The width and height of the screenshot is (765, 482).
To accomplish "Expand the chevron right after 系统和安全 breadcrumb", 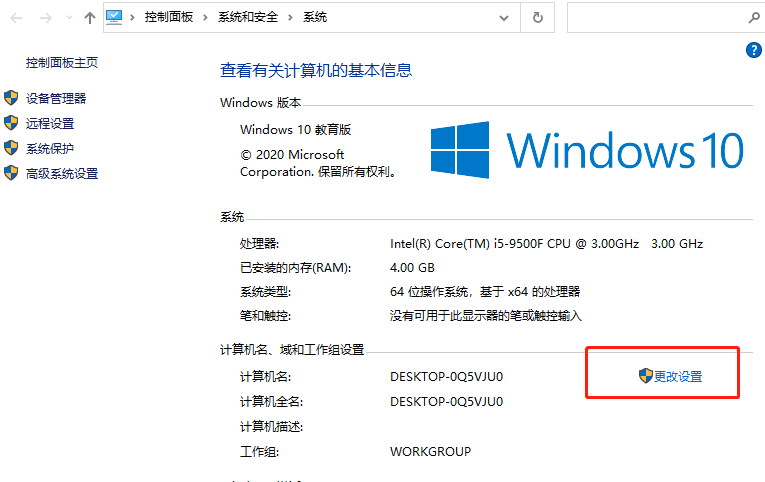I will point(290,17).
